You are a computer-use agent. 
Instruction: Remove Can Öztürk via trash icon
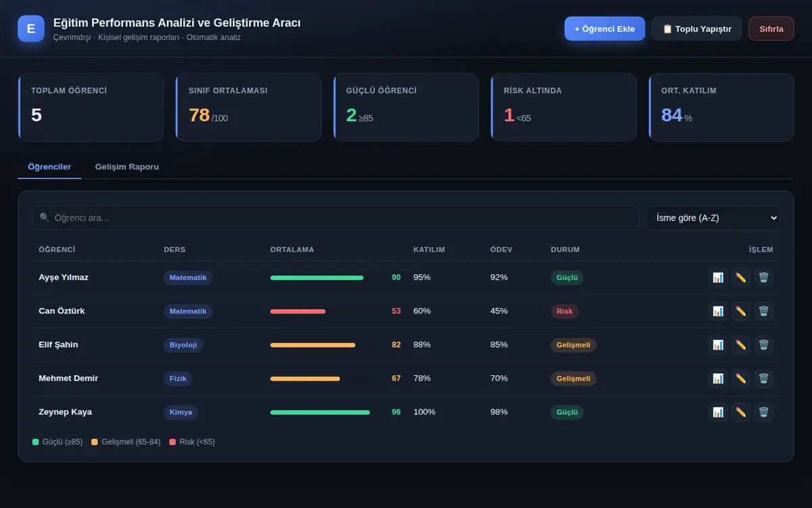(764, 311)
